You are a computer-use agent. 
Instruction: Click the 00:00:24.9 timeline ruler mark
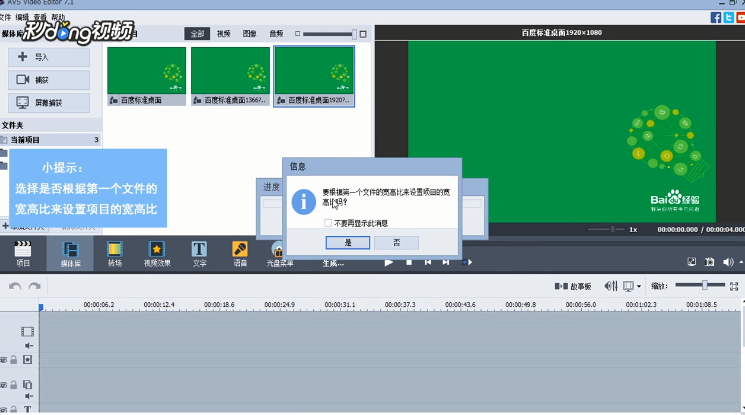click(x=279, y=305)
